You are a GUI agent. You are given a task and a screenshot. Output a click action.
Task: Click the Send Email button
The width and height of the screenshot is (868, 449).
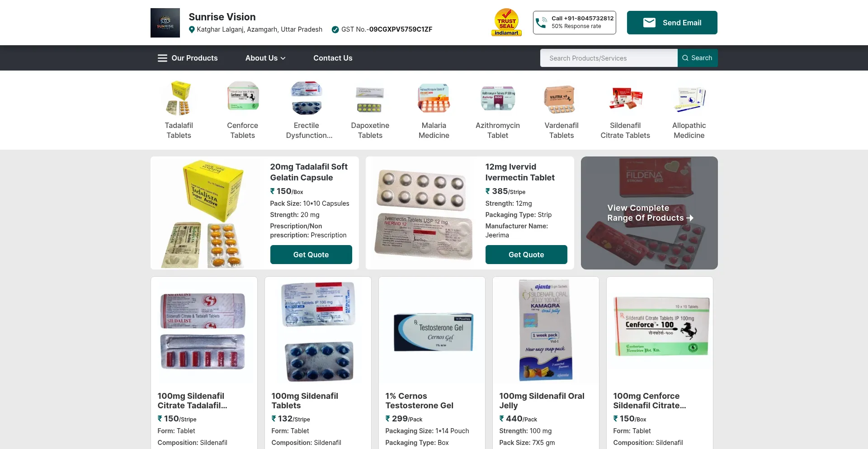[672, 23]
